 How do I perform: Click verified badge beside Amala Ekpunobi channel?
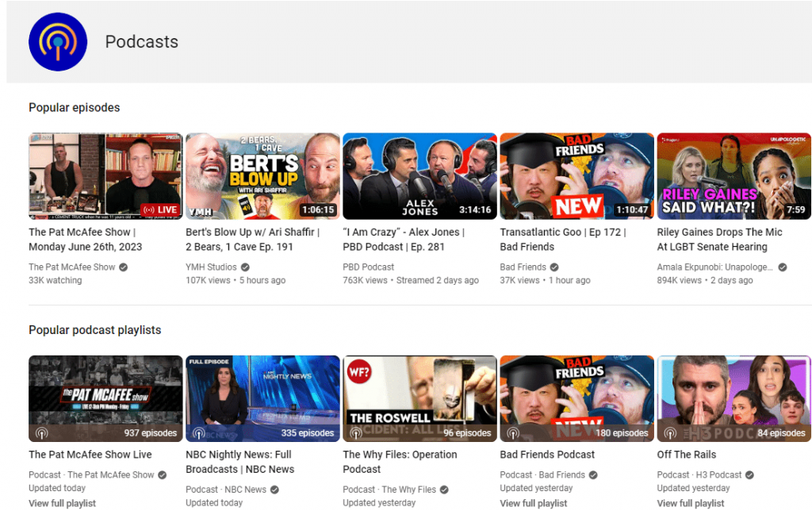pyautogui.click(x=783, y=267)
